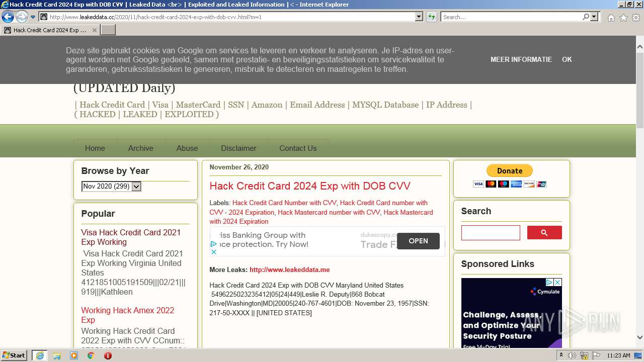Click the Action Center flag tray icon
Viewport: 644px width, 362px height.
[596, 355]
